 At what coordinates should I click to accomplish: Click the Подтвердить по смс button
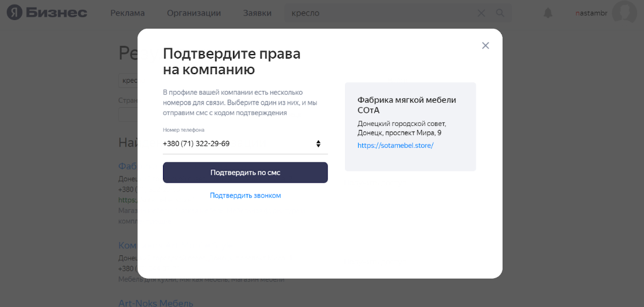click(245, 172)
